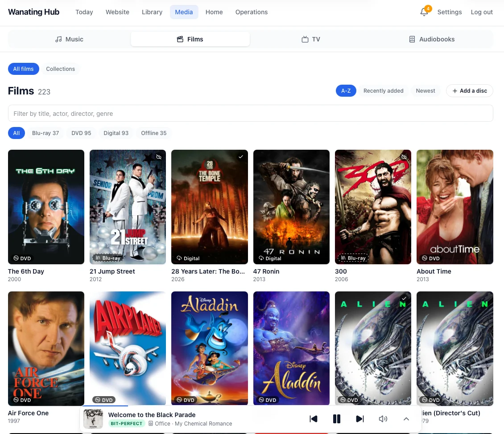Click Digital badge on 47 Ronin
Image resolution: width=504 pixels, height=434 pixels.
(270, 258)
